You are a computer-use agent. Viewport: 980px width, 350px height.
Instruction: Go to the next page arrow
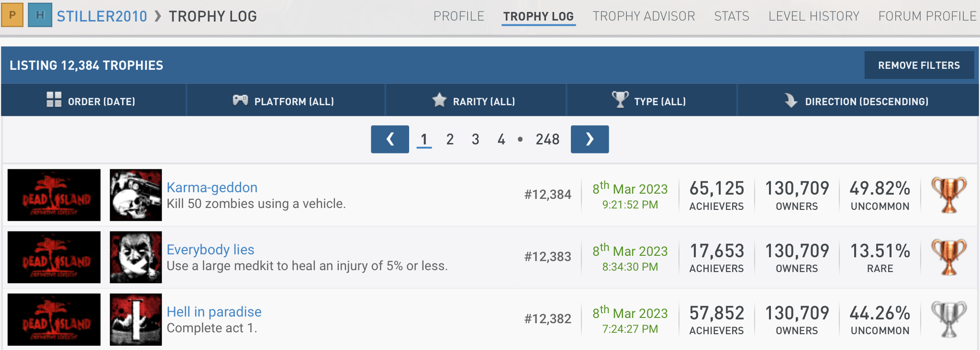(x=590, y=139)
